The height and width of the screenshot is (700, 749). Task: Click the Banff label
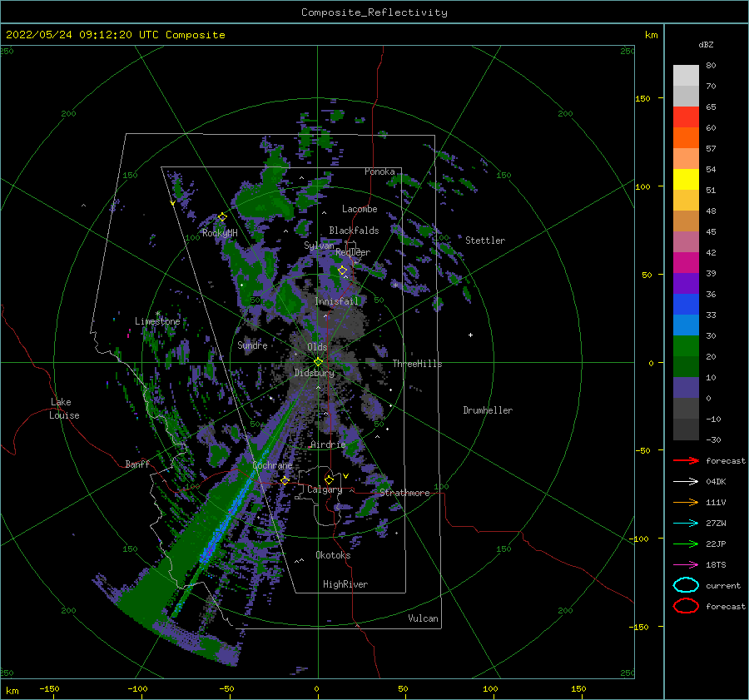(137, 464)
